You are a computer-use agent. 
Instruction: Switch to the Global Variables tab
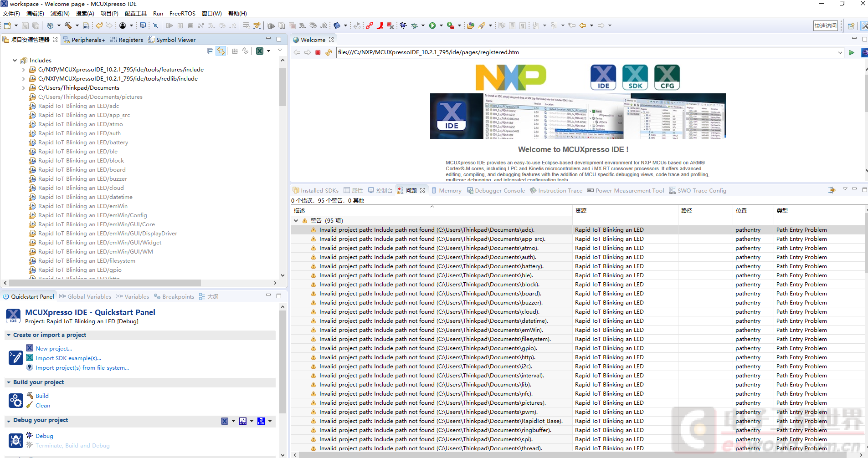click(x=85, y=297)
